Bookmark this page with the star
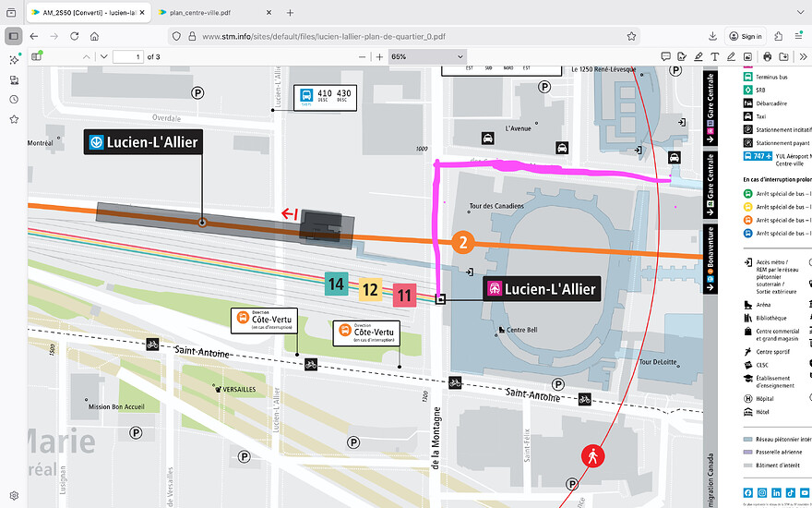The image size is (812, 508). [631, 36]
